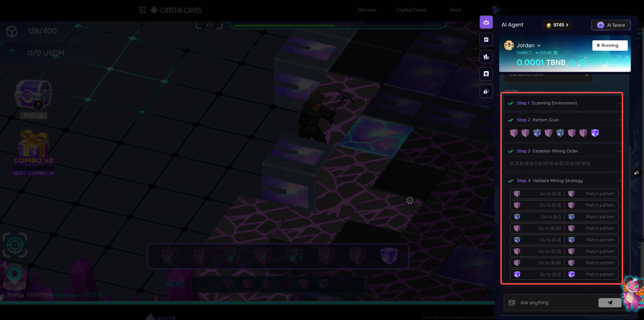The height and width of the screenshot is (320, 644).
Task: Click the last glowing cube in Pattern Scan
Action: click(595, 133)
